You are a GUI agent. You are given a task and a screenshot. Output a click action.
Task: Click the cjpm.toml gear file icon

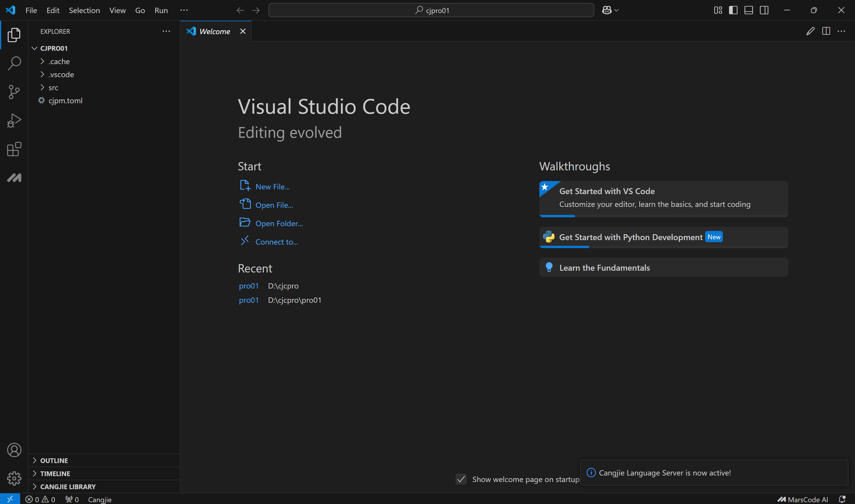pos(42,100)
